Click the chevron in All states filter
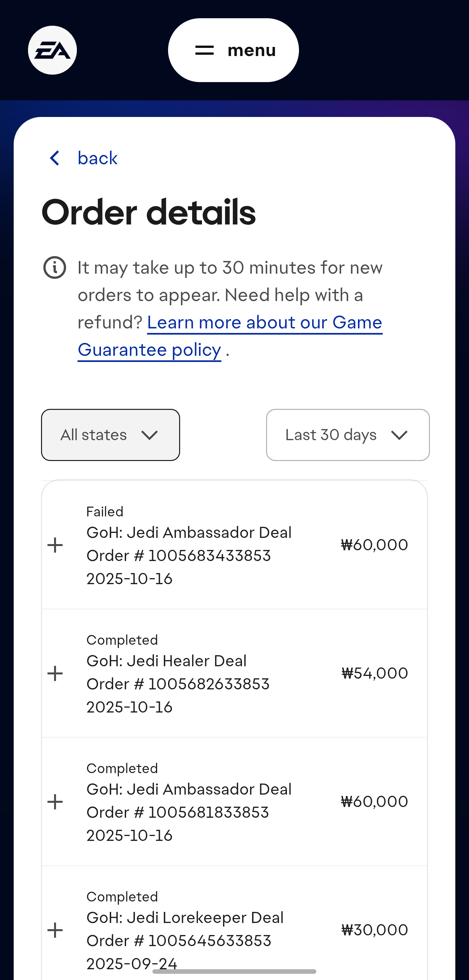Image resolution: width=469 pixels, height=980 pixels. (149, 435)
